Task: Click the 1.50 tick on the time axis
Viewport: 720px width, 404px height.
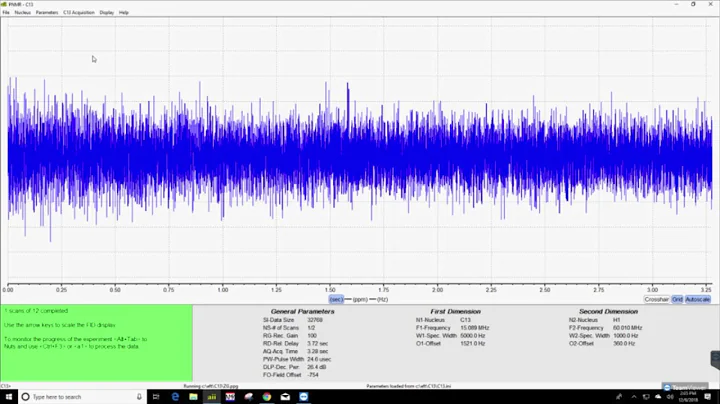Action: (x=330, y=290)
